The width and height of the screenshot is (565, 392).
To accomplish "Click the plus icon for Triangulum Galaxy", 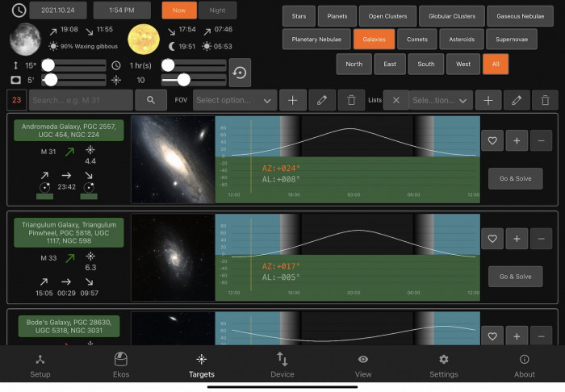I will tap(517, 239).
